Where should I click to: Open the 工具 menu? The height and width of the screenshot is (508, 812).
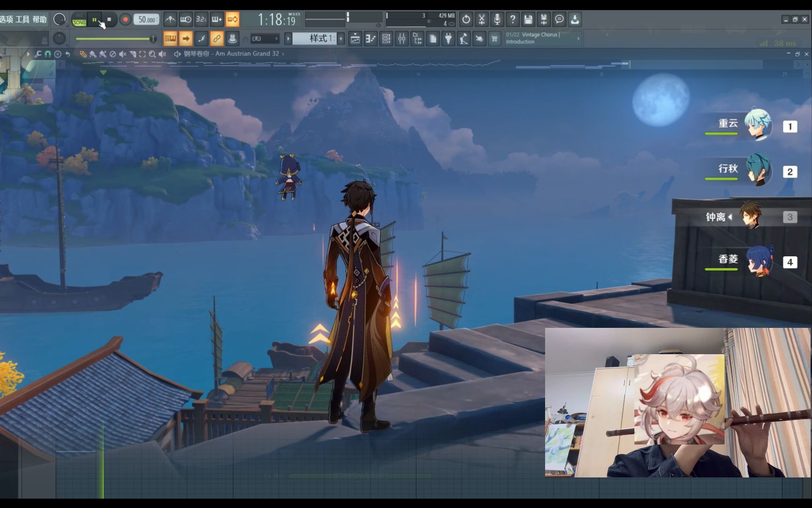[x=23, y=19]
